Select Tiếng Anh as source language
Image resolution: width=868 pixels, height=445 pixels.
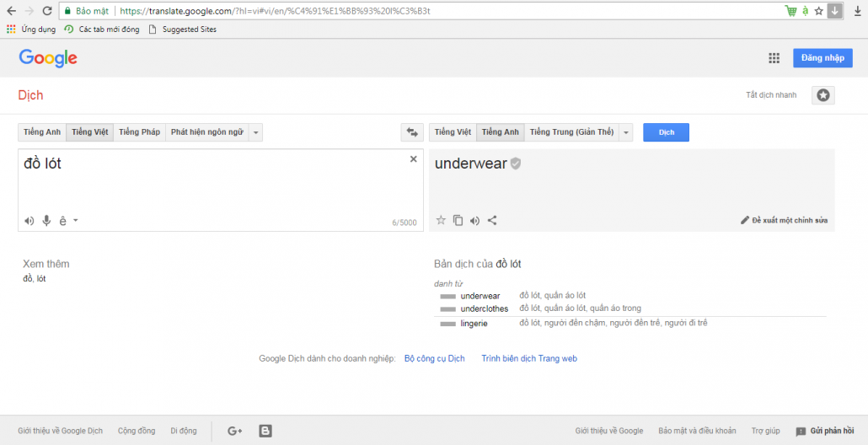pos(42,132)
